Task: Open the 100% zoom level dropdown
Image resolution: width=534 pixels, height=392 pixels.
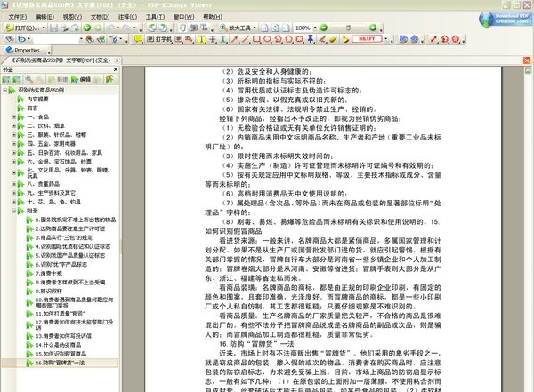Action: pos(315,28)
